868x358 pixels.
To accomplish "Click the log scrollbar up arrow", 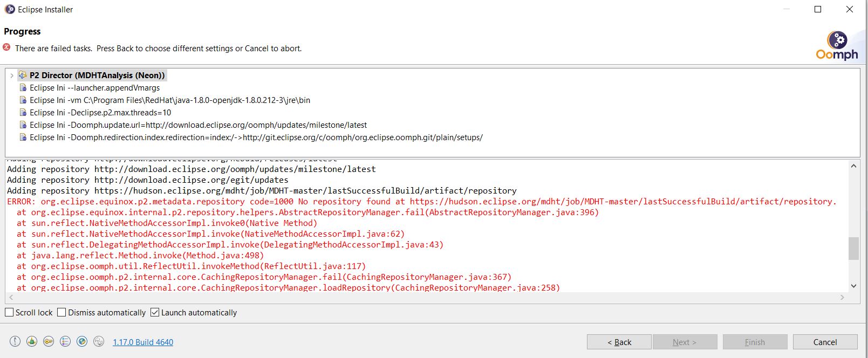I will point(853,166).
